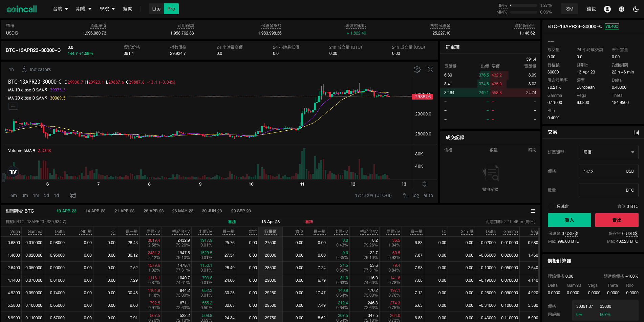Open the Indicators function icon

click(24, 69)
